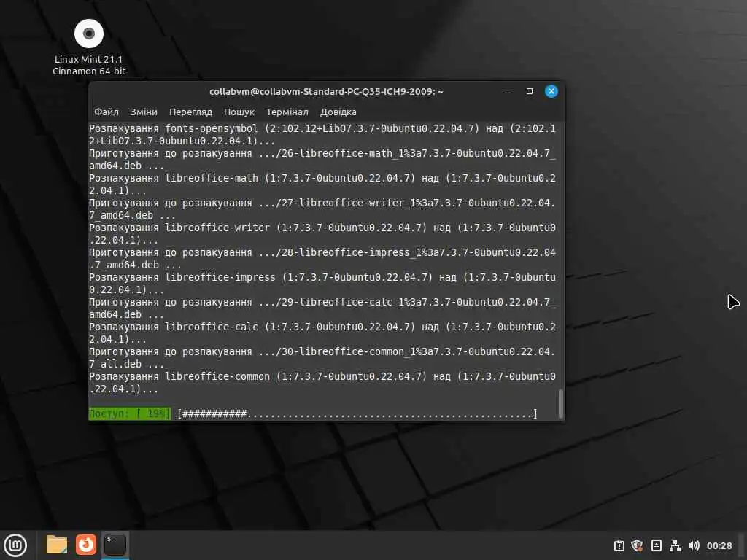Open the Перегляд menu
The width and height of the screenshot is (747, 560).
tap(190, 112)
